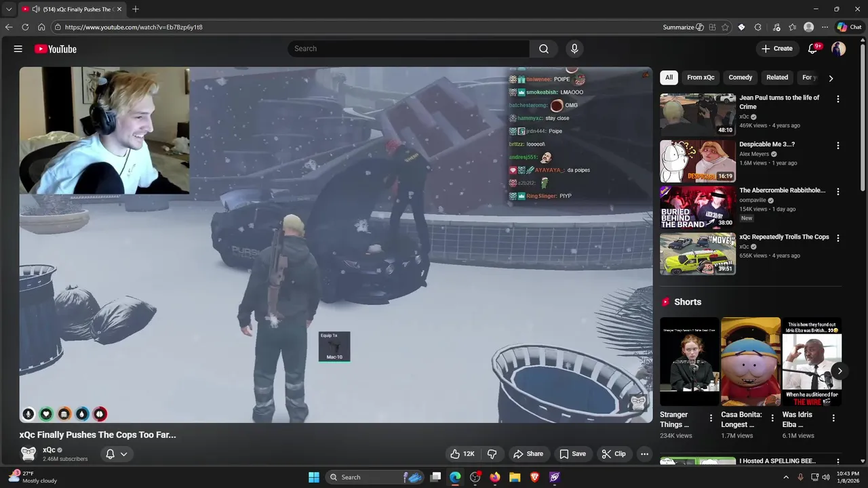
Task: Open options for Was Idris Elba short
Action: [833, 418]
